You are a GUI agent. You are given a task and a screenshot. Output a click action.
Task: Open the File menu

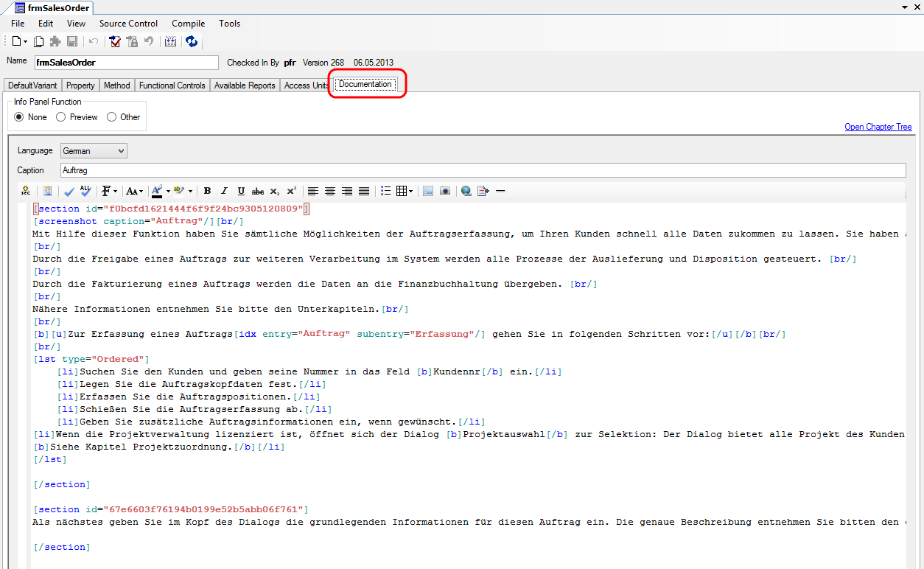point(18,24)
